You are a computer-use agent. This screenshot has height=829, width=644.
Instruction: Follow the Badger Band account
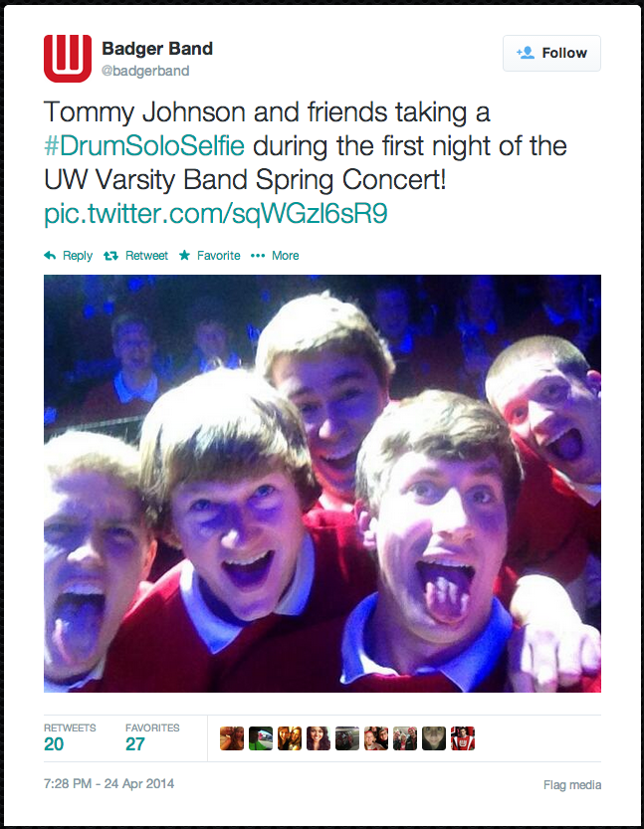pyautogui.click(x=551, y=53)
